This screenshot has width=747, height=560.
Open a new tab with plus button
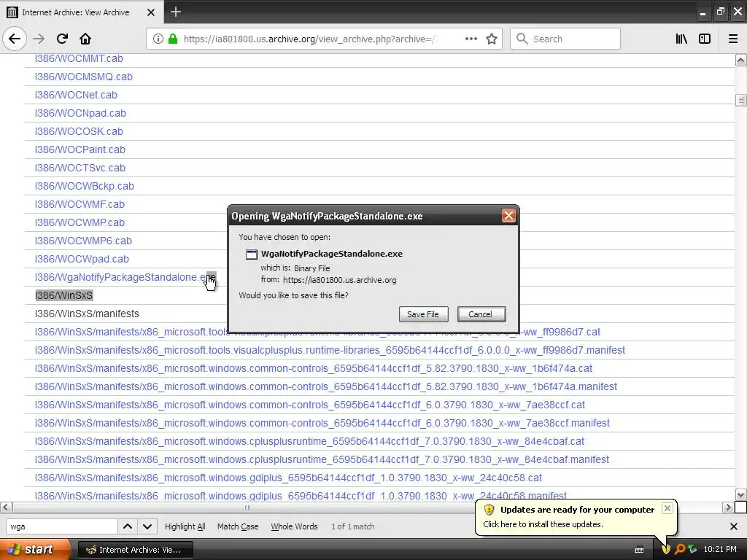point(175,12)
